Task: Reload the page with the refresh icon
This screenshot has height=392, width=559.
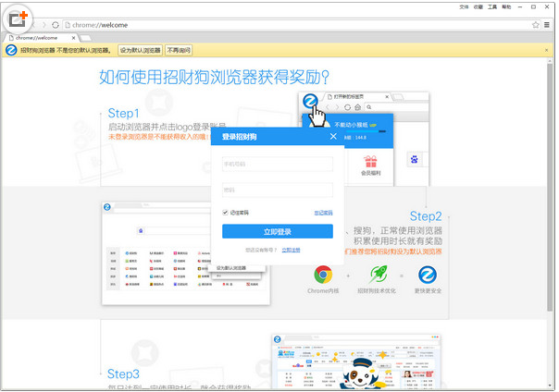Action: (x=56, y=24)
